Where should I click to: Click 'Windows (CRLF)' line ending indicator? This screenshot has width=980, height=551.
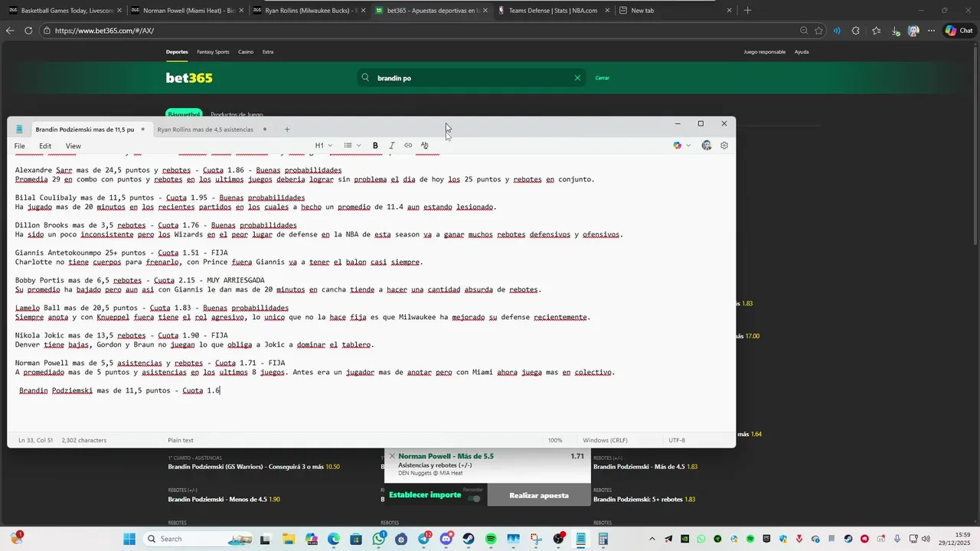[x=603, y=440]
